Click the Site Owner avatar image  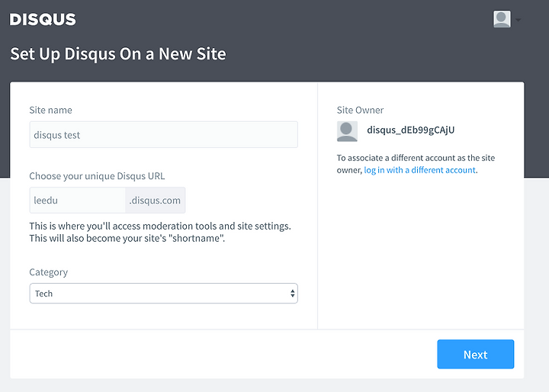click(347, 131)
